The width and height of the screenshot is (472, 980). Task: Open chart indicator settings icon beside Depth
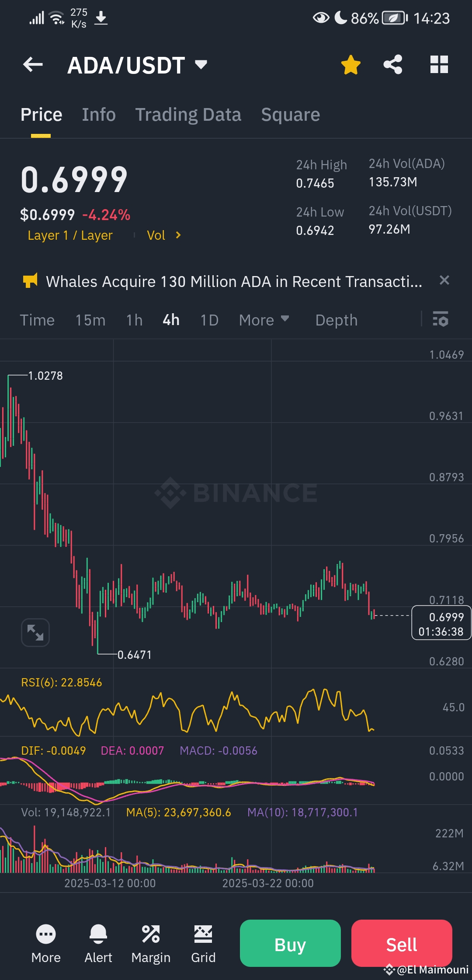pyautogui.click(x=441, y=320)
